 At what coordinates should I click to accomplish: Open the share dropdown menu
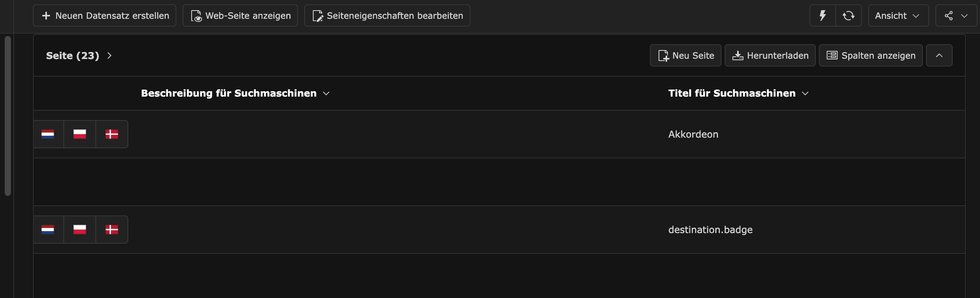pyautogui.click(x=956, y=16)
